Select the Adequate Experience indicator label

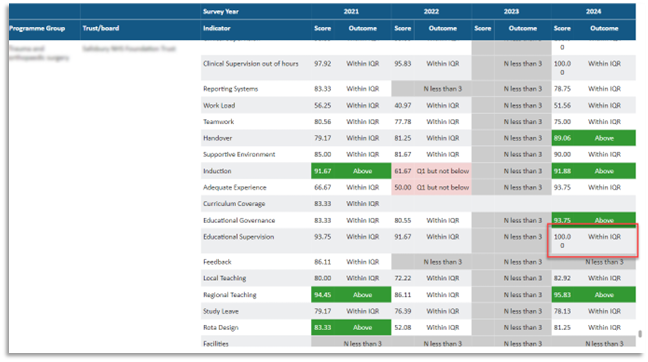[235, 188]
